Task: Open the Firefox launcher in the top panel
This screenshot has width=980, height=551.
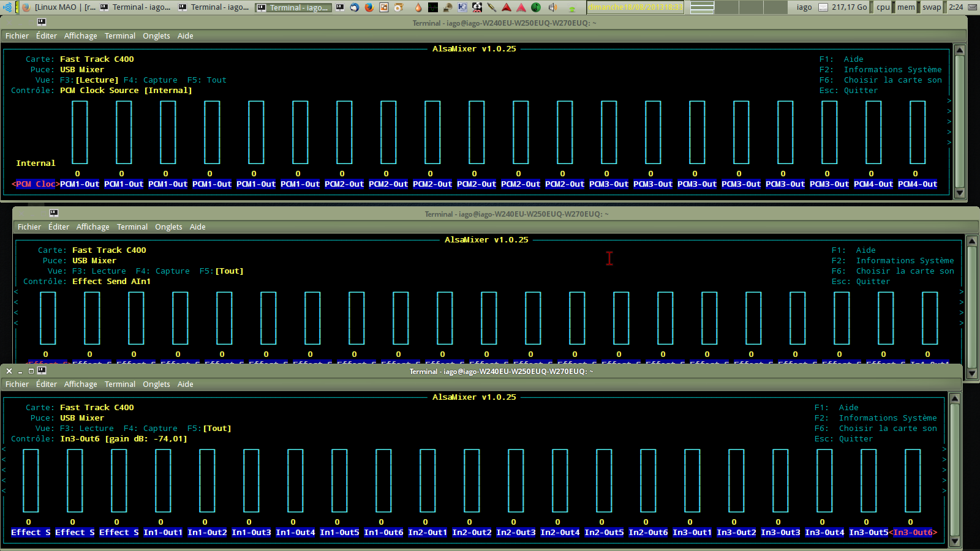Action: point(369,7)
